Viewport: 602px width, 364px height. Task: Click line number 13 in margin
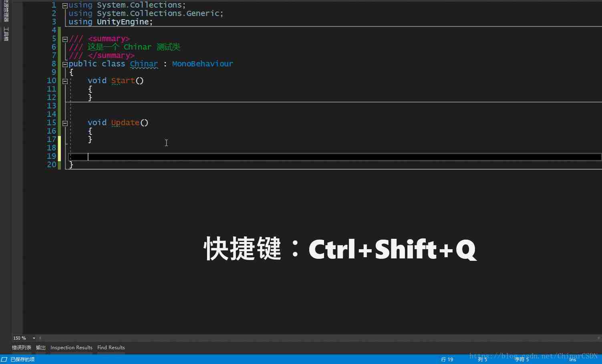(52, 106)
